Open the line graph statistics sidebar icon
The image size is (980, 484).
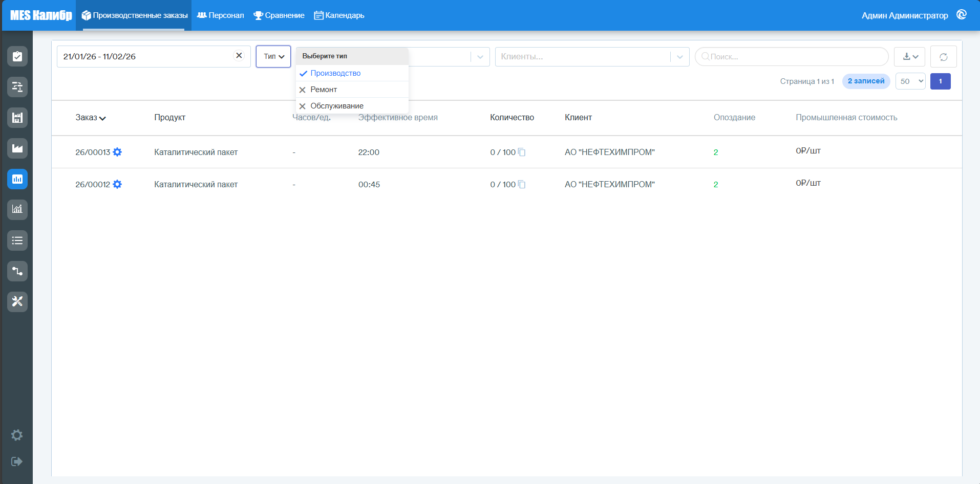(17, 209)
